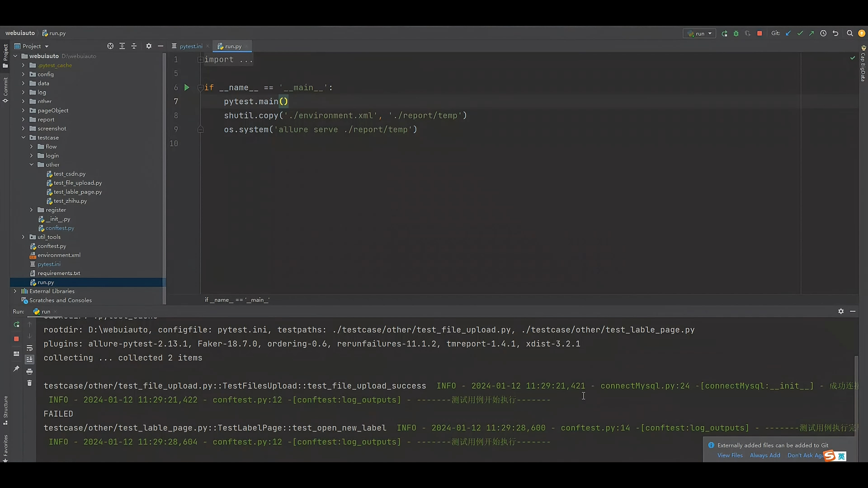This screenshot has width=868, height=488.
Task: Clear all trash icon in Run console
Action: coord(29,383)
